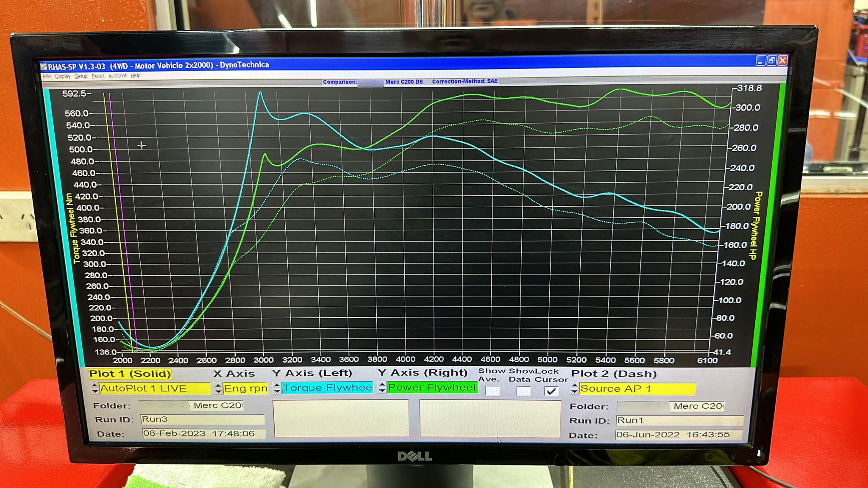Step up the Source AP 1 spinner

tap(575, 385)
